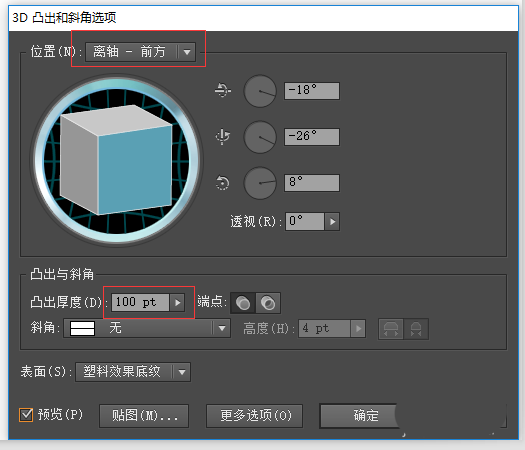Screen dimensions: 525x450
Task: Click the 贴图(M)... button
Action: coord(144,416)
